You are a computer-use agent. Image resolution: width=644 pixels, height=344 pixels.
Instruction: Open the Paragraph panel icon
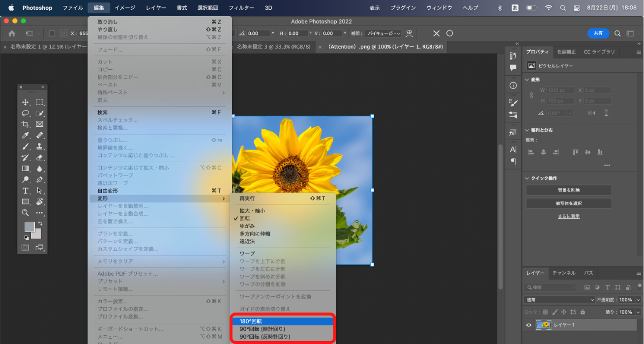513,161
